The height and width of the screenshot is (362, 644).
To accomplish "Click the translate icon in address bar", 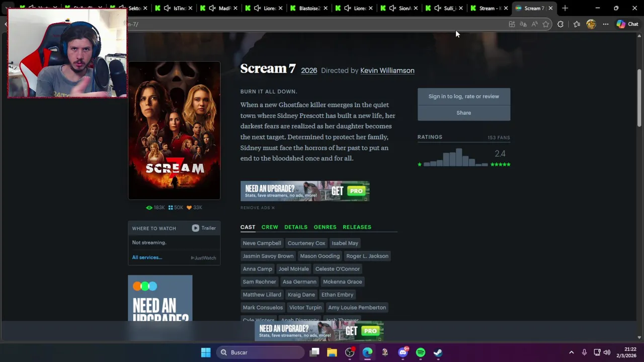I will [x=523, y=24].
